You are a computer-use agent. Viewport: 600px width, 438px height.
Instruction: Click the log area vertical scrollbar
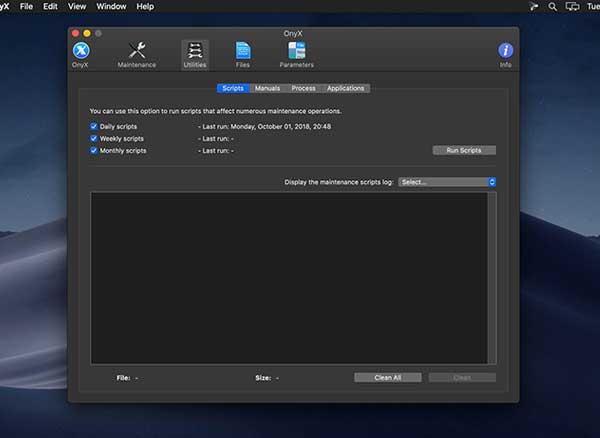tap(492, 278)
